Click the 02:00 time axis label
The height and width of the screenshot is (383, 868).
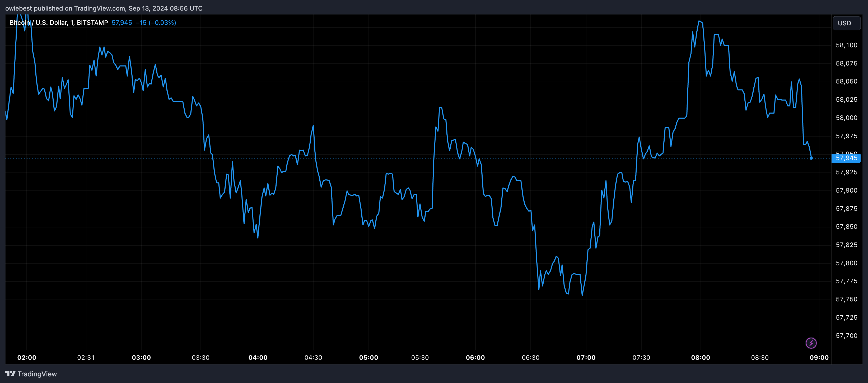coord(27,357)
